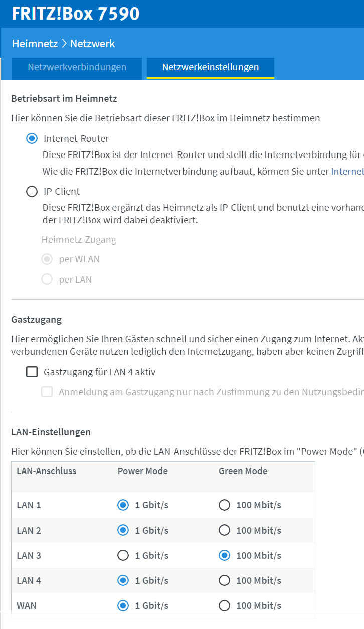This screenshot has width=364, height=629.
Task: Select 1 Gbit/s for LAN 1
Action: point(123,505)
